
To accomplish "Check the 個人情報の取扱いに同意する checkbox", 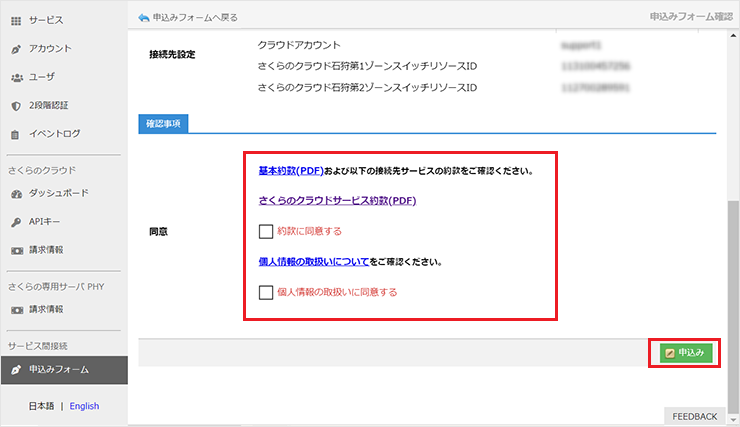I will pos(265,293).
